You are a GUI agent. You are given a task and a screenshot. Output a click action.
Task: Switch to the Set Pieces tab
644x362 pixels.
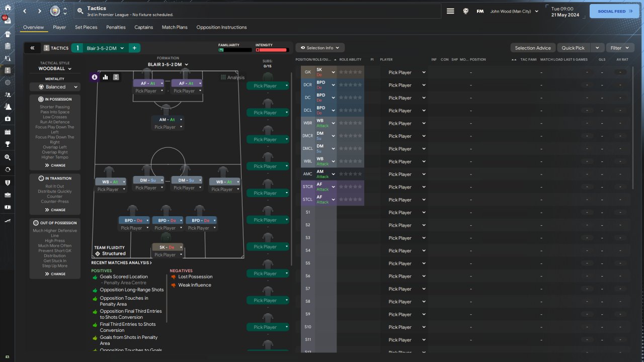click(86, 27)
